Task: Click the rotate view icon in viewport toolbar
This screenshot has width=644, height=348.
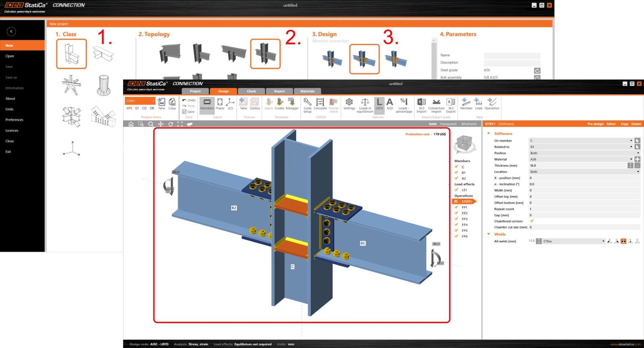Action: [x=170, y=124]
